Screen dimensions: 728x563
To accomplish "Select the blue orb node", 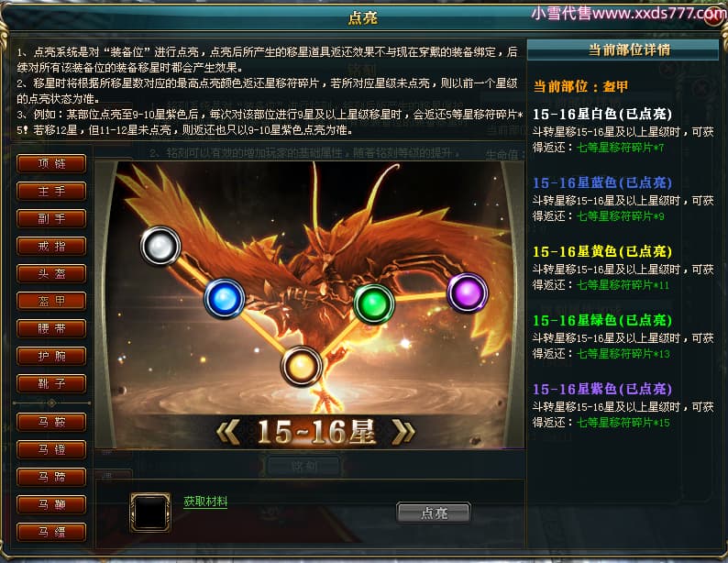I will click(225, 298).
